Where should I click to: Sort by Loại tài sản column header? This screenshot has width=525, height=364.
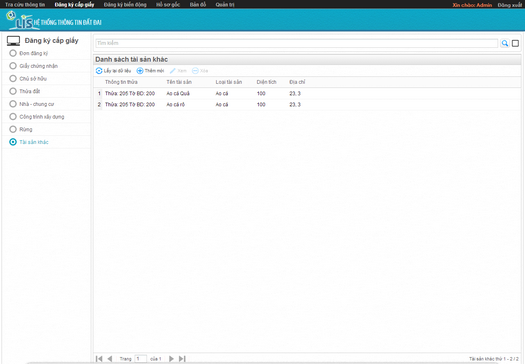tap(229, 82)
